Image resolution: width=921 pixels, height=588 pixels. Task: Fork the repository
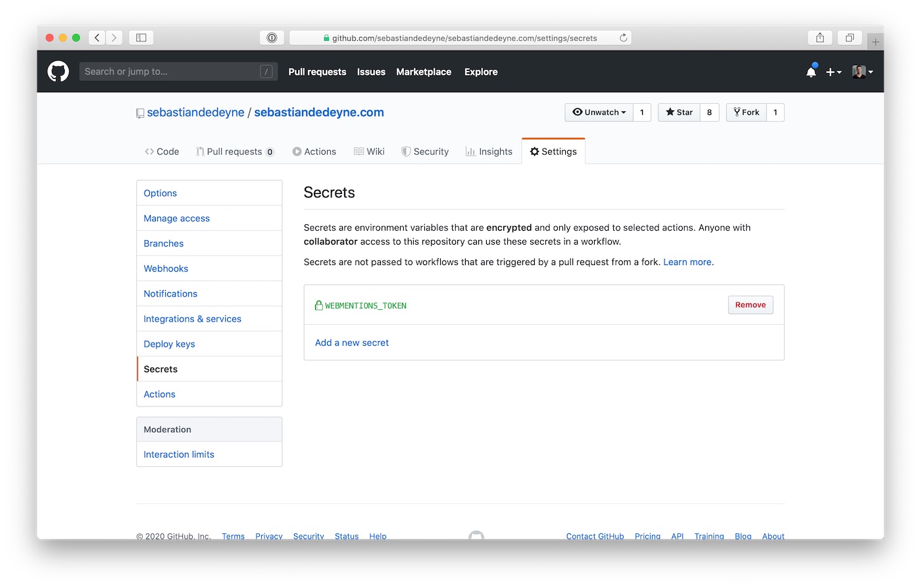[x=747, y=112]
